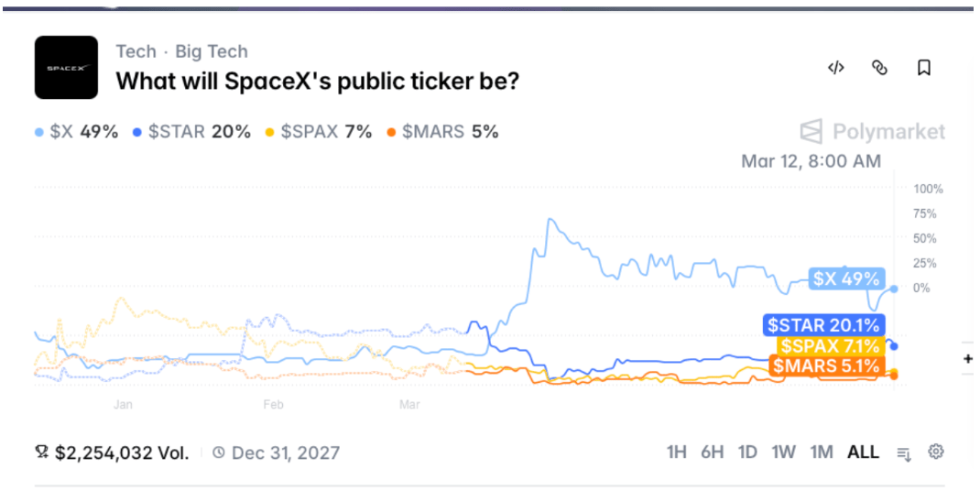Click the Polymarket logo watermark

click(x=873, y=131)
